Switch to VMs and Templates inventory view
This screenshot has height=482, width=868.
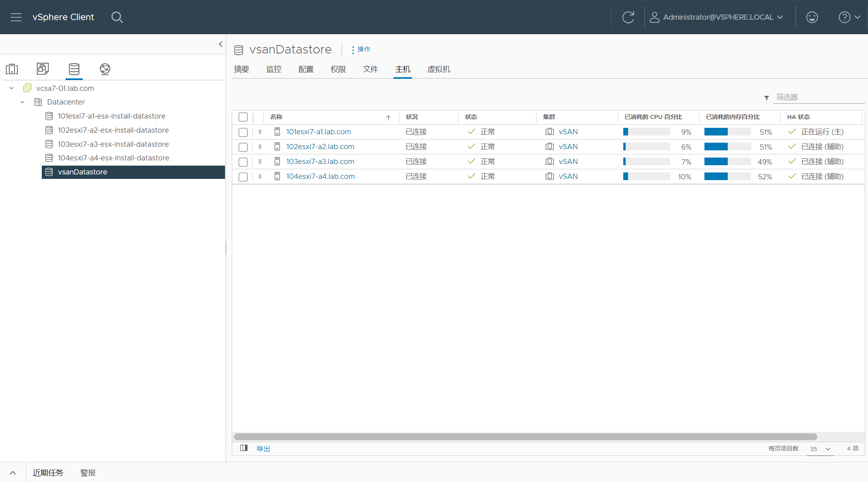click(43, 69)
